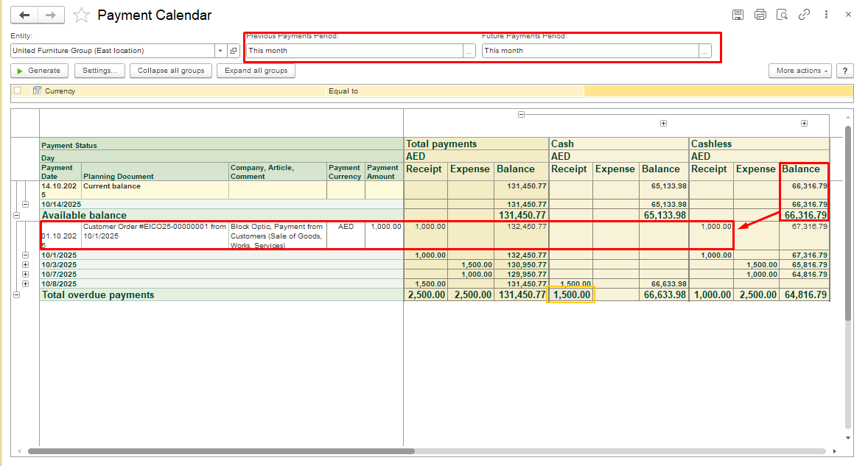The width and height of the screenshot is (868, 466).
Task: Open the Entity dropdown arrow
Action: [x=220, y=51]
